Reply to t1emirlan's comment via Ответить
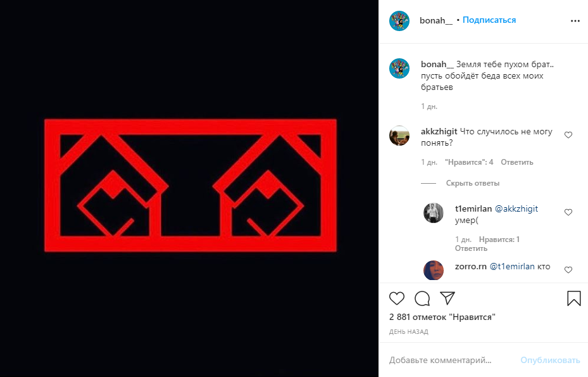 click(471, 248)
